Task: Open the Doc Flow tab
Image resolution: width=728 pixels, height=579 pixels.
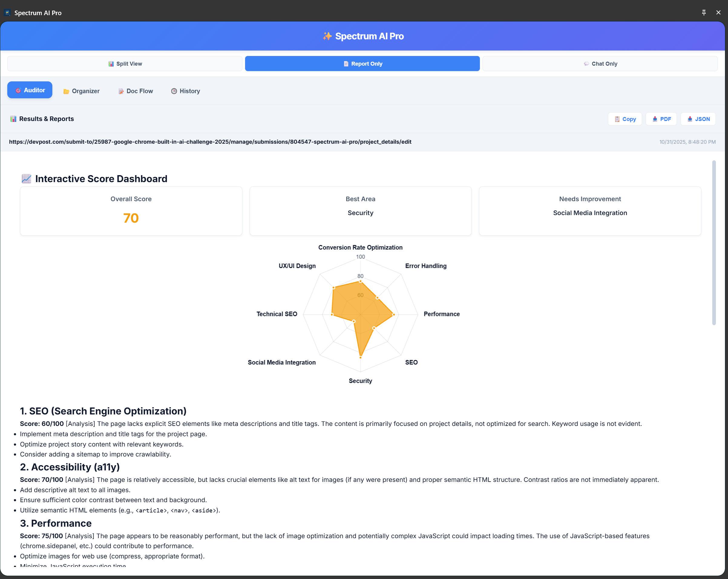Action: [135, 91]
